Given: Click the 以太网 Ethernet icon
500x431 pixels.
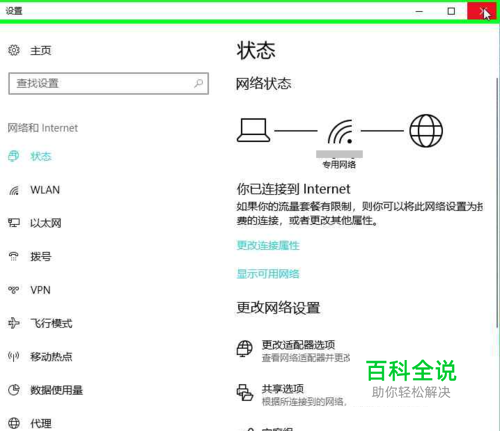Looking at the screenshot, I should 14,223.
